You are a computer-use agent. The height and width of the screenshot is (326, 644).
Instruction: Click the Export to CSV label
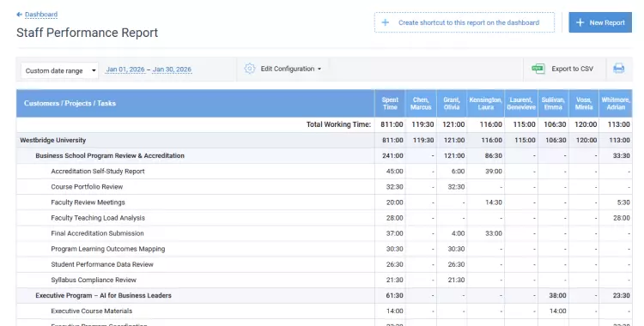coord(572,69)
